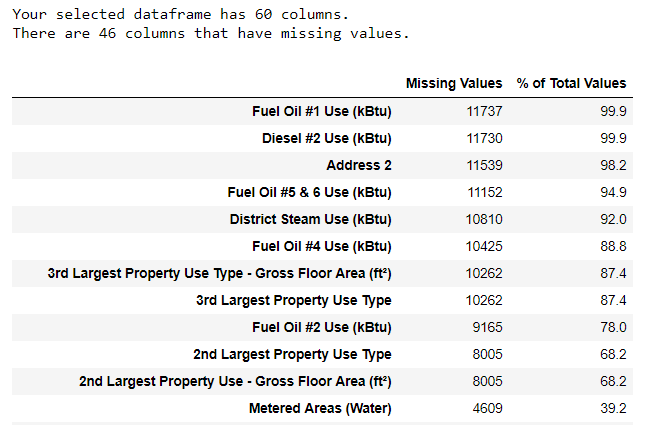Click the missing value count 11730
The image size is (658, 425).
pos(484,138)
